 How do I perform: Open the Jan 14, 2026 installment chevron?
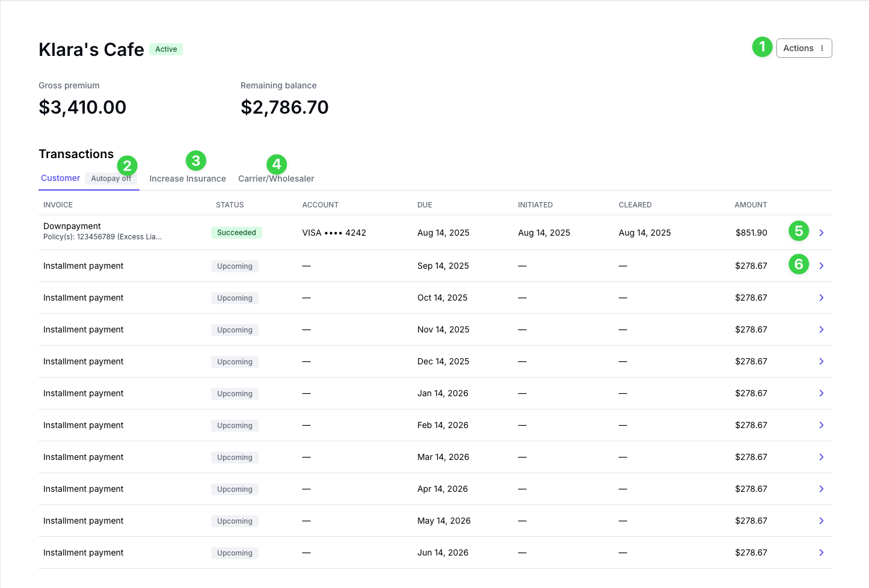(821, 393)
